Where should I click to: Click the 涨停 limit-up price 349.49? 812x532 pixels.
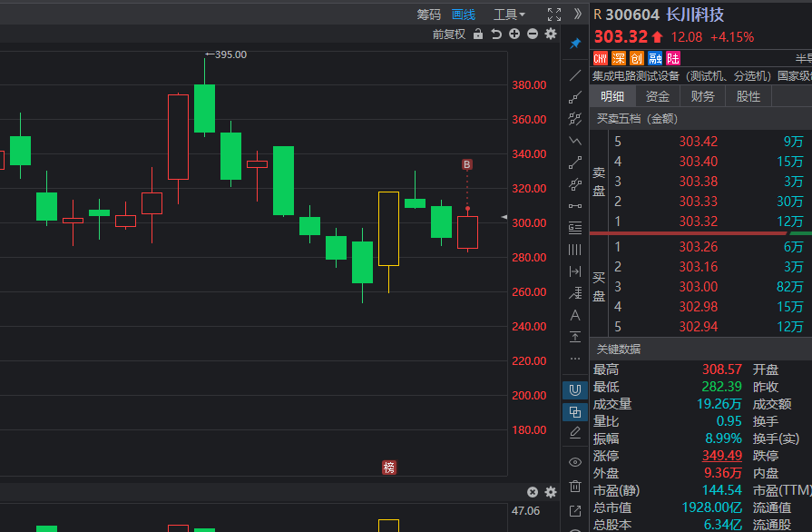(x=722, y=456)
